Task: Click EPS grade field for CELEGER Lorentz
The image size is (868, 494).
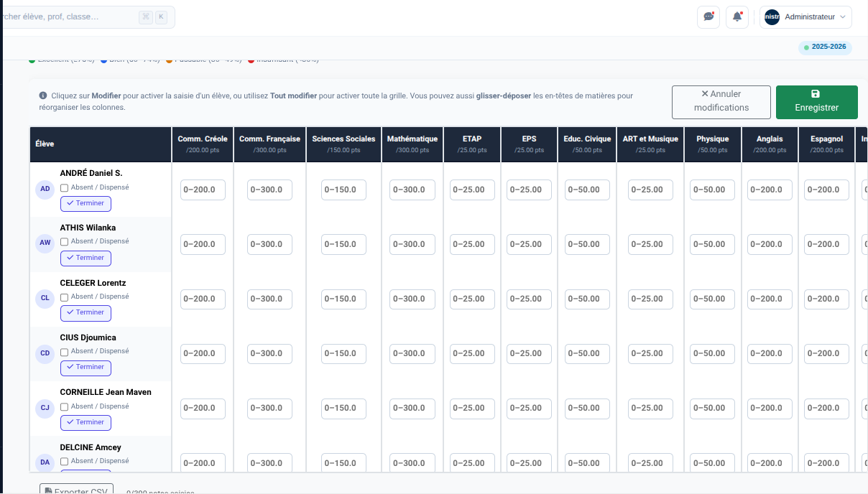Action: (x=529, y=299)
